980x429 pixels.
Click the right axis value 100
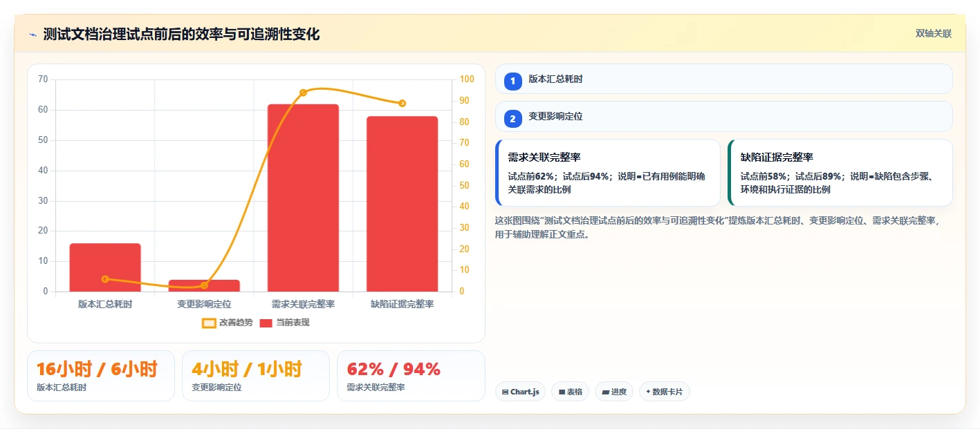point(468,79)
